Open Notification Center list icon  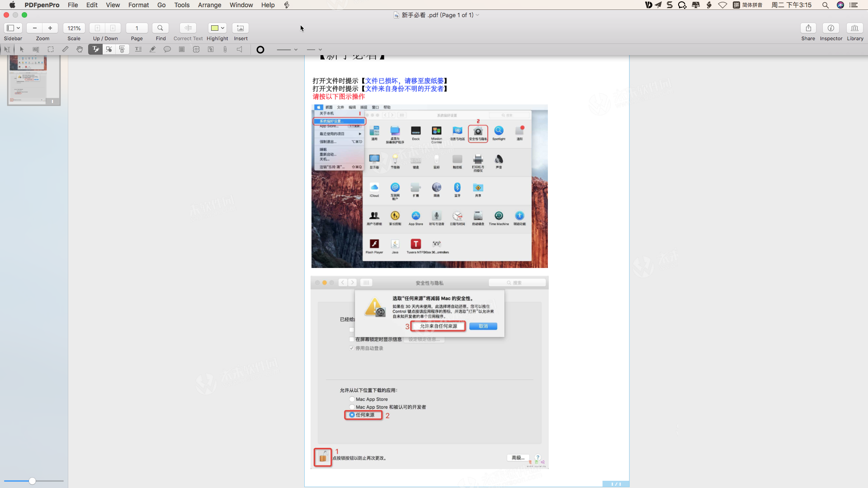coord(854,5)
